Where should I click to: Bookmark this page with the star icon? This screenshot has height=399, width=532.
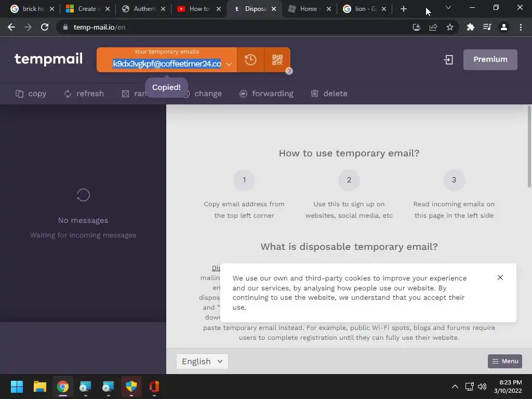point(450,27)
